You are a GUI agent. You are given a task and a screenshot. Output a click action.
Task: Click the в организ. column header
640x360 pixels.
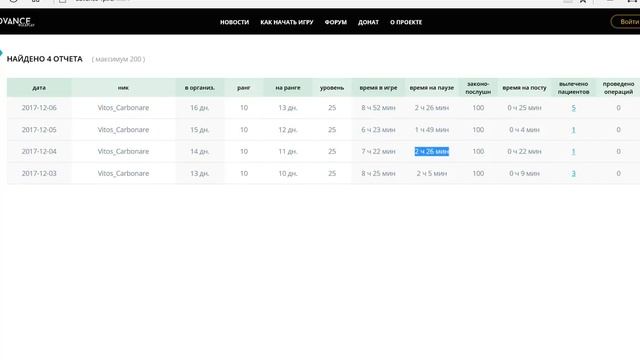tap(200, 87)
